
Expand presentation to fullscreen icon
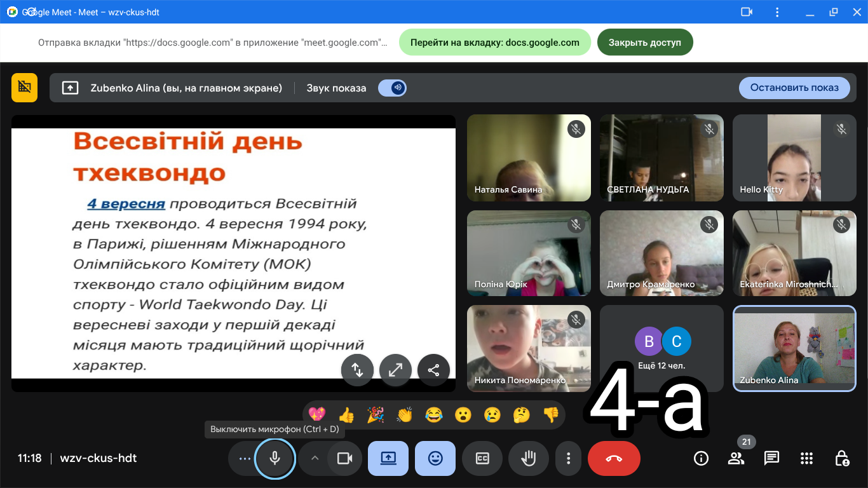pos(396,370)
